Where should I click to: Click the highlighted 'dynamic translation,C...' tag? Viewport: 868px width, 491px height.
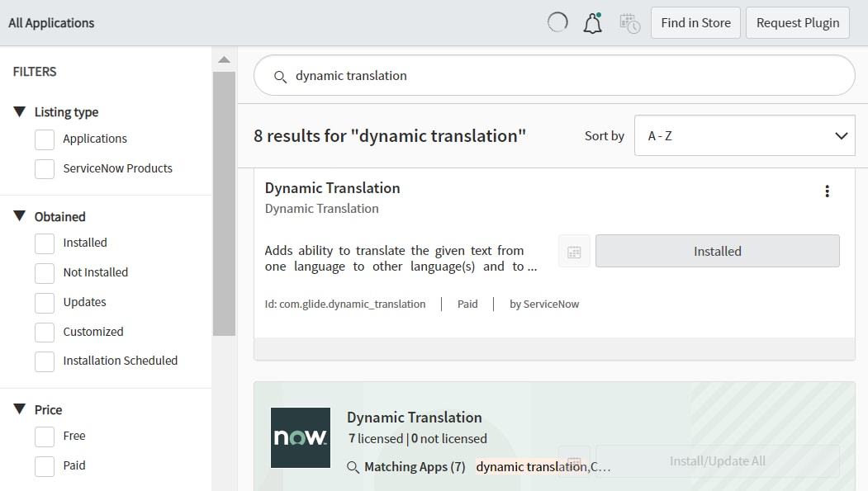click(543, 467)
